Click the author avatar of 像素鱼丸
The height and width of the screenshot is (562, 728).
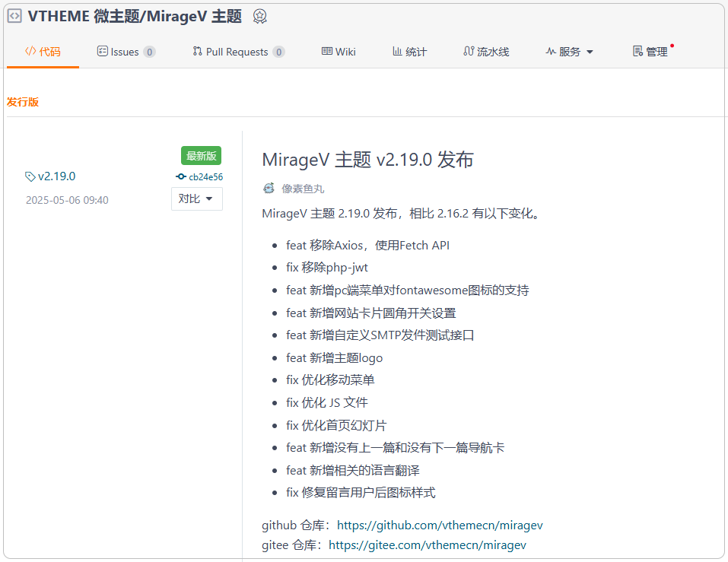tap(269, 189)
